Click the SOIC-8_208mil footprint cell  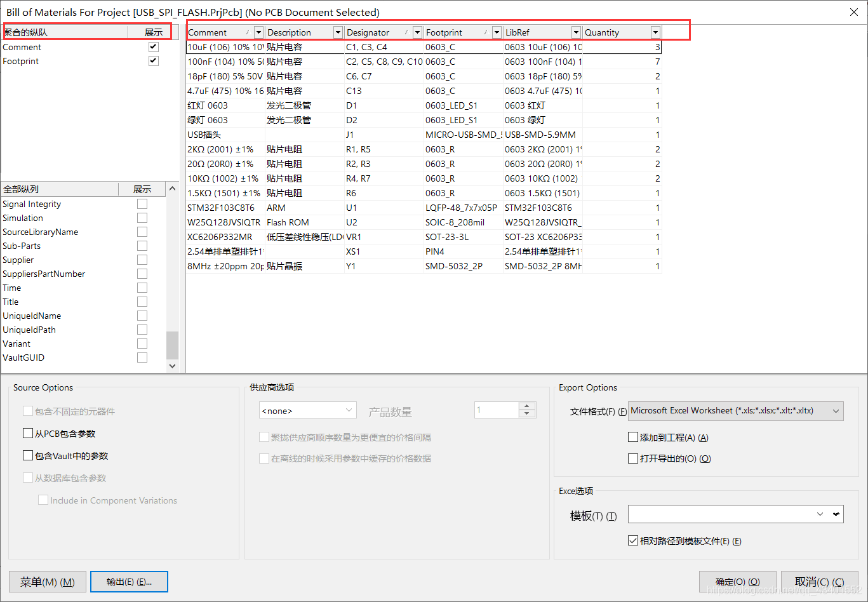coord(464,222)
